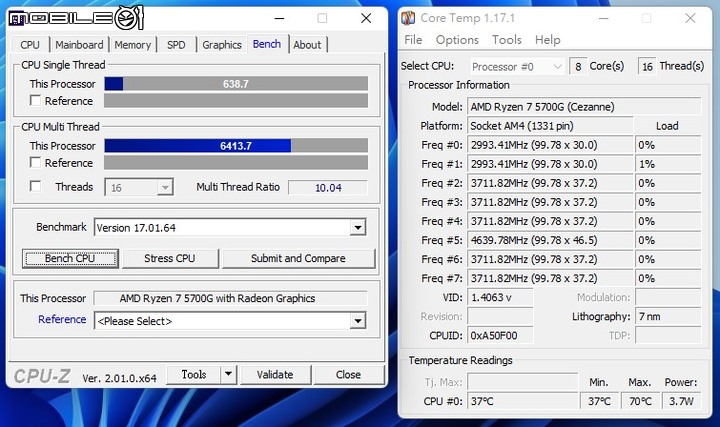Screen dimensions: 720x427
Task: Click the multi thread score bar 6413.7
Action: (x=236, y=146)
